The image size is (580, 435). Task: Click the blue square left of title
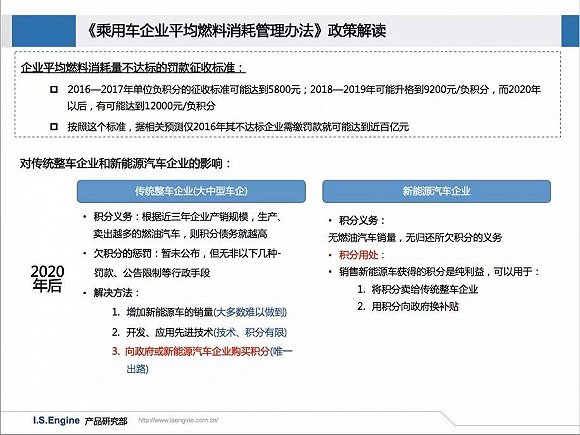44,31
